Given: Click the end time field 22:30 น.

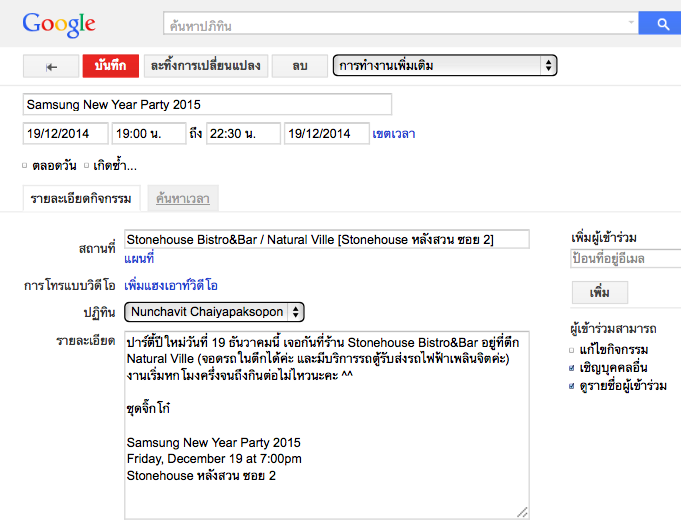Looking at the screenshot, I should pyautogui.click(x=243, y=133).
